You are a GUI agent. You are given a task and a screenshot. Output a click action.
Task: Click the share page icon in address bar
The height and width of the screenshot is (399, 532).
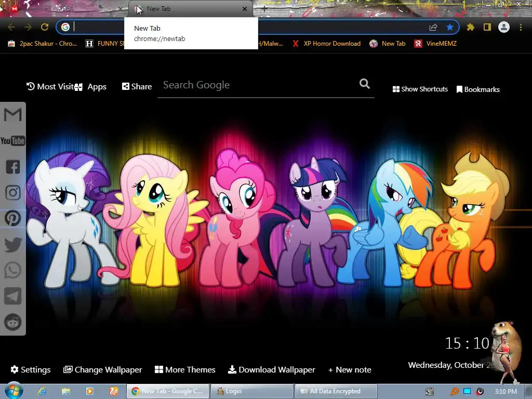tap(433, 27)
